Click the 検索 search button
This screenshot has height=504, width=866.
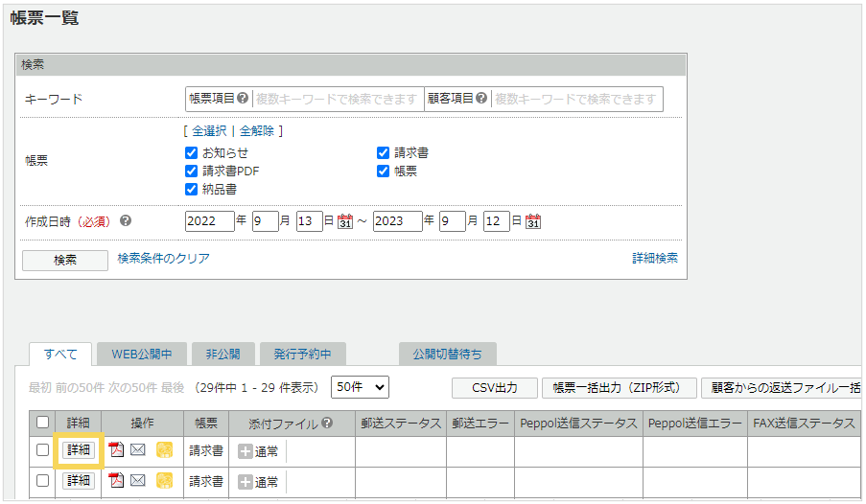pos(65,260)
